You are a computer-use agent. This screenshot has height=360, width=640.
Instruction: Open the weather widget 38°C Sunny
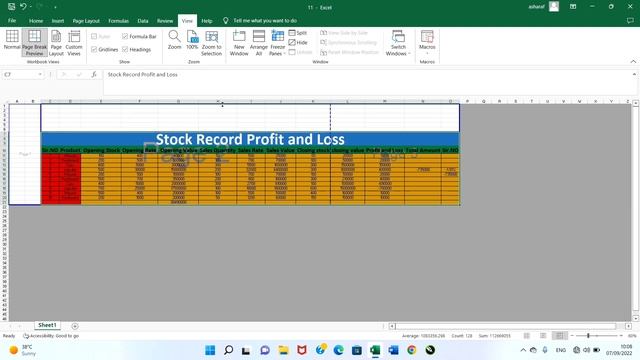click(x=22, y=350)
